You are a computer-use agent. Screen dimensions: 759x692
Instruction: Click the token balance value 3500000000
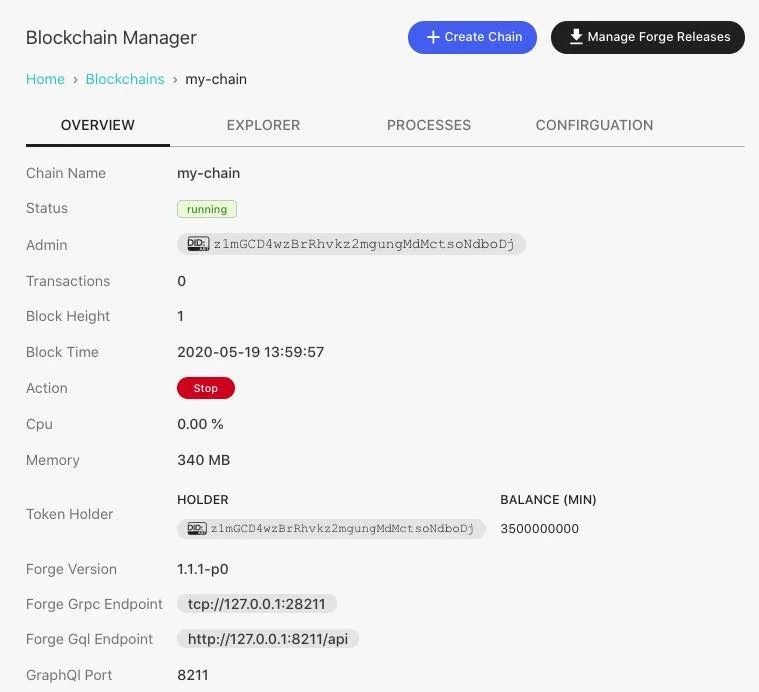[x=539, y=528]
